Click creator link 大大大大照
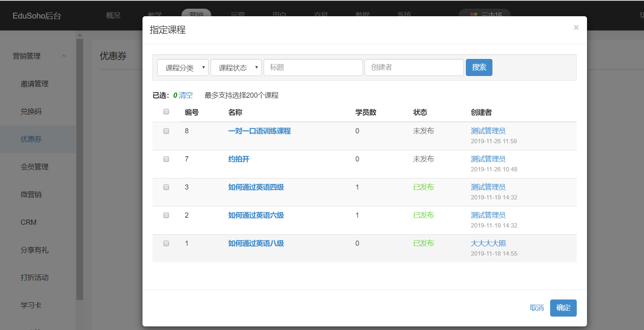This screenshot has width=644, height=330. [488, 243]
